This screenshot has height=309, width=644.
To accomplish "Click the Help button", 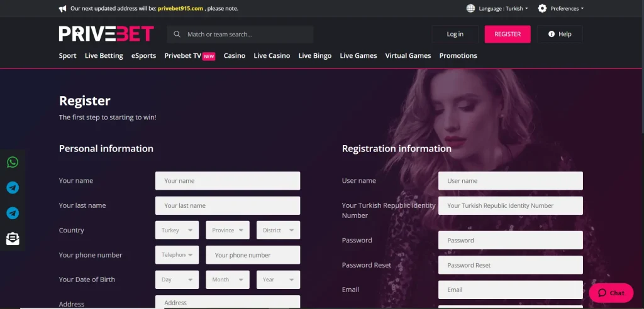I will tap(560, 34).
